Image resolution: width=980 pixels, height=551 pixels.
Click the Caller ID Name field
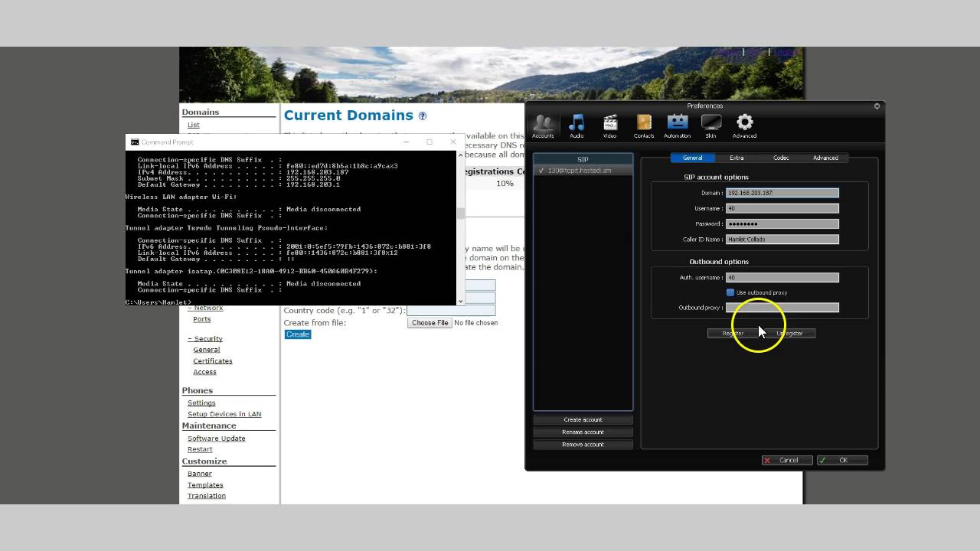coord(782,239)
